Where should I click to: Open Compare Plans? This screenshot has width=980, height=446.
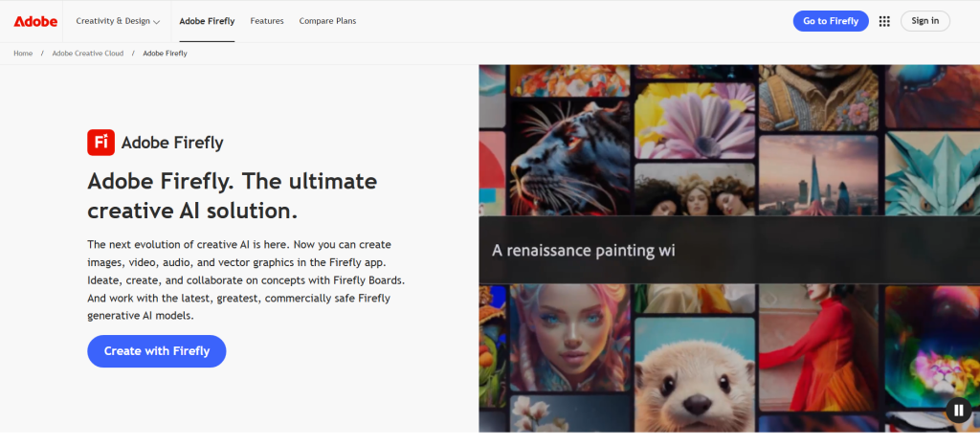(x=327, y=21)
